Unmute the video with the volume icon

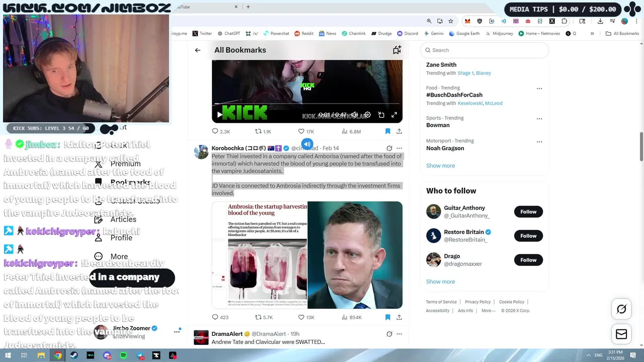[x=354, y=115]
